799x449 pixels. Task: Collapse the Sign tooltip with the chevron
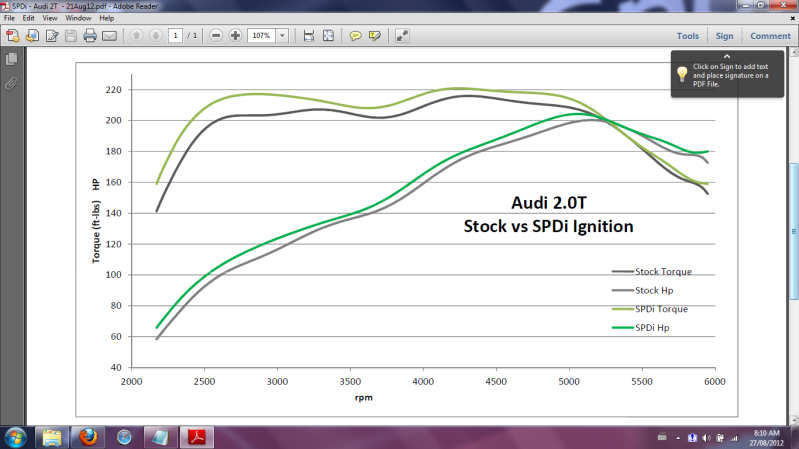727,56
